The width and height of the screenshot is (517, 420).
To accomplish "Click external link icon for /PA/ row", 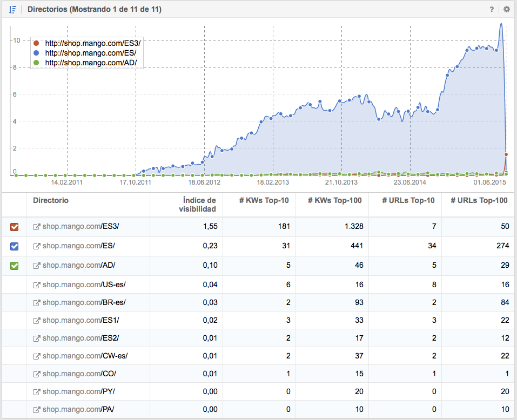I will coord(36,410).
